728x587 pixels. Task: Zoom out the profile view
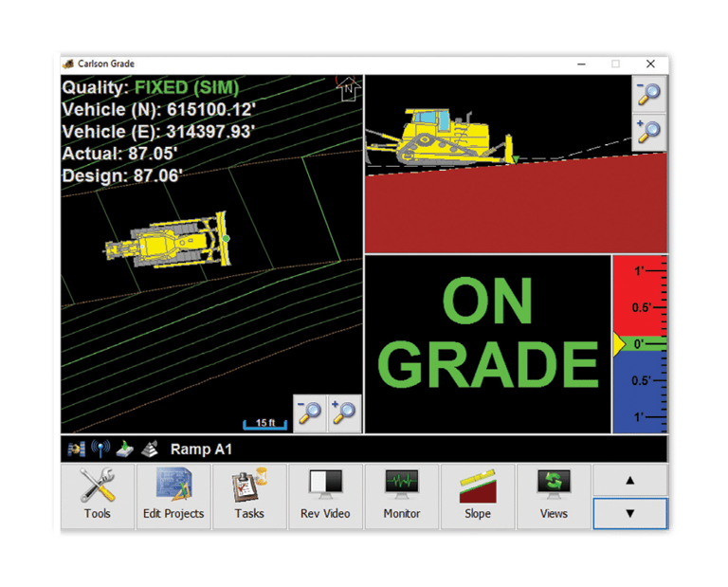pyautogui.click(x=649, y=94)
